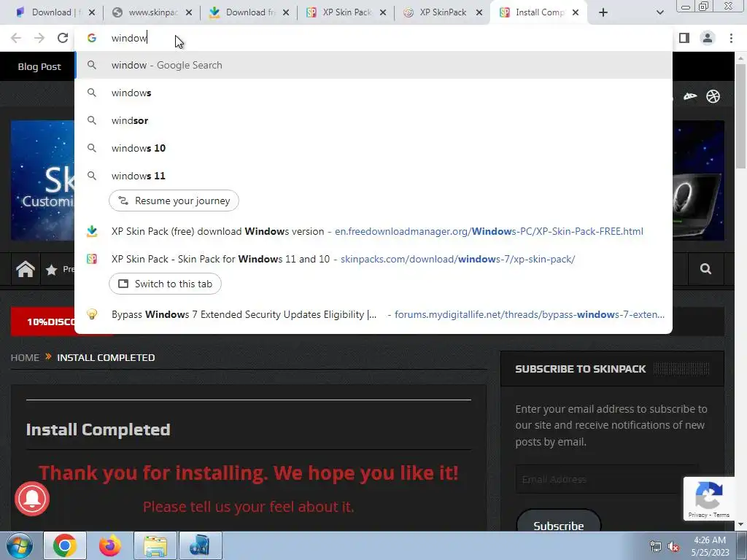Viewport: 747px width, 560px height.
Task: Click the magnifier icon beside 'windows 10'
Action: [92, 148]
